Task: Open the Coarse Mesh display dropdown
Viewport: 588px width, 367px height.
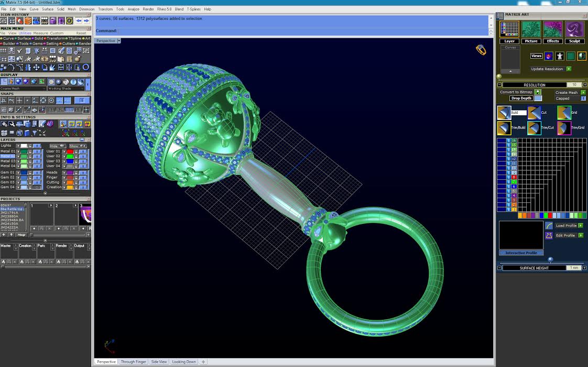Action: tap(43, 89)
